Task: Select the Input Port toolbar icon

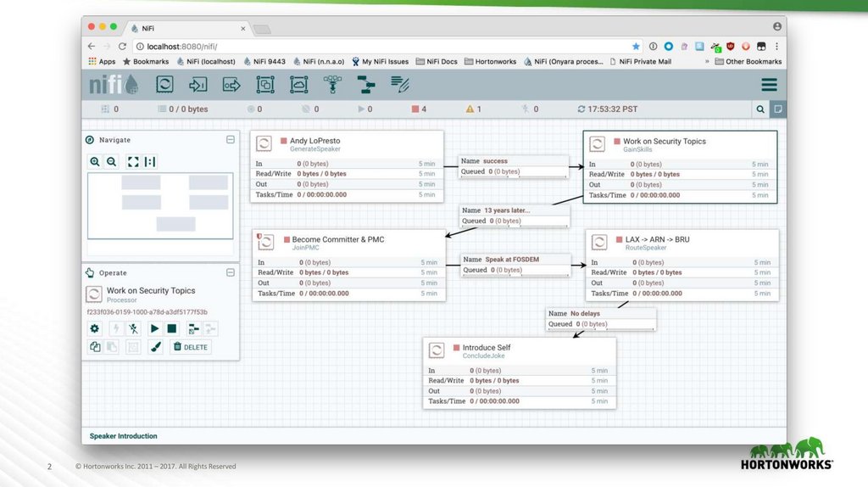Action: 198,85
